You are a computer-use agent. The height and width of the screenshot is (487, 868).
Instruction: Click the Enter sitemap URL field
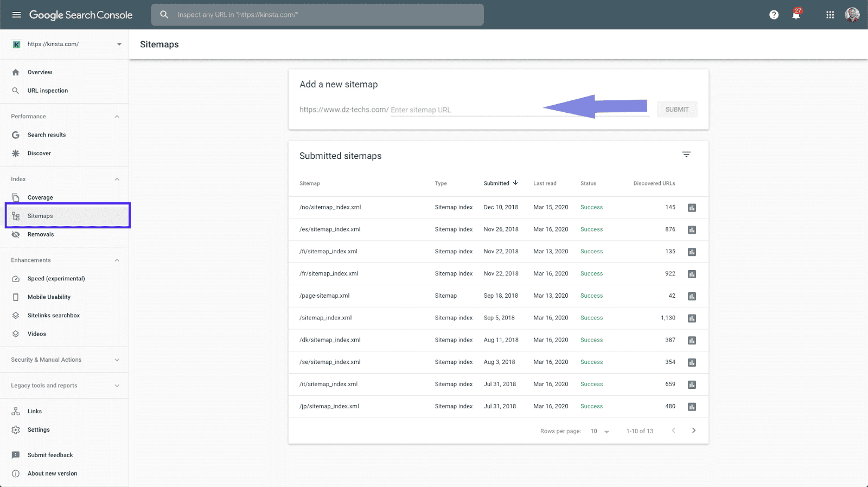520,110
